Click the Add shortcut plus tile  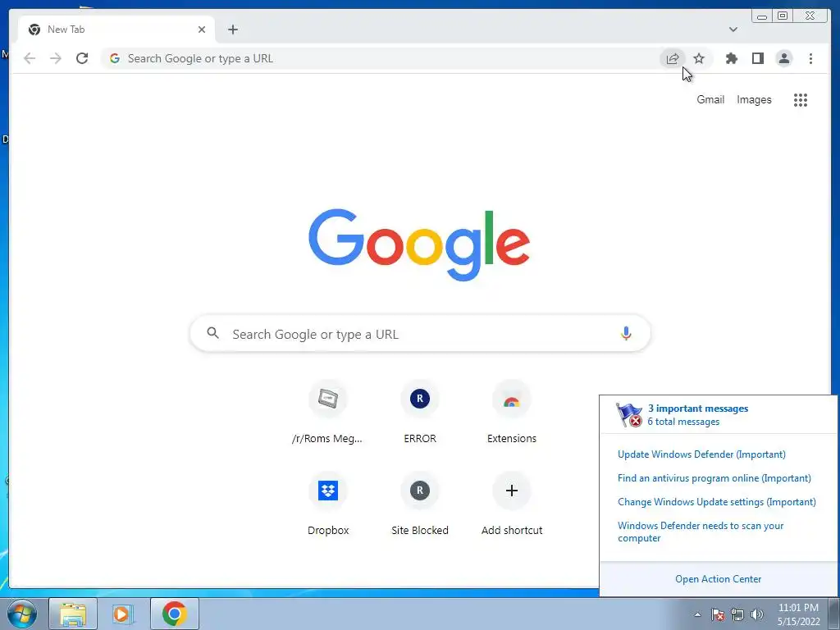point(512,504)
